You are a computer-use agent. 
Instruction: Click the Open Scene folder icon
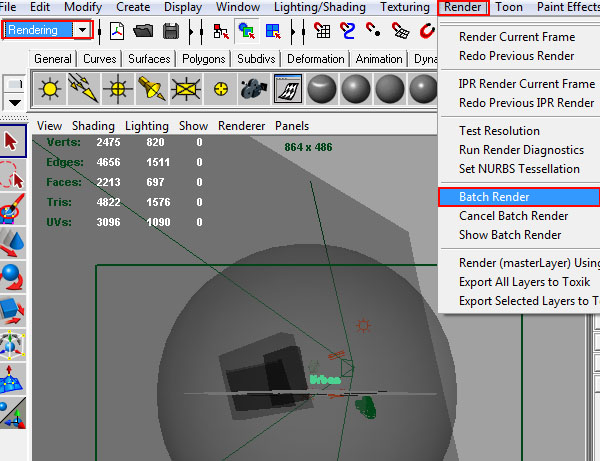pos(143,31)
